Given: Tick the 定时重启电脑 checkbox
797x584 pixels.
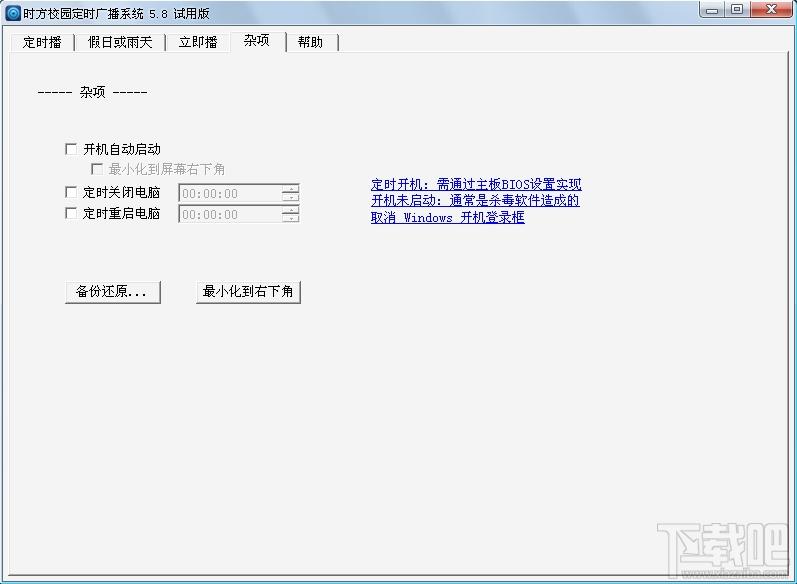Looking at the screenshot, I should click(71, 213).
